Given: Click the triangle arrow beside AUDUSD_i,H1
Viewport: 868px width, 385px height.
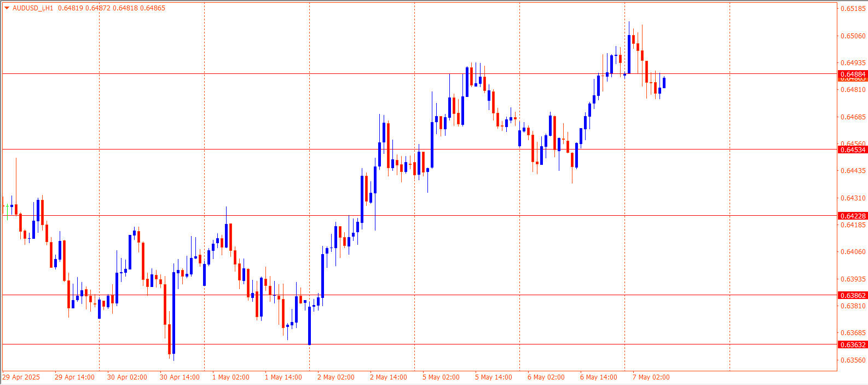Looking at the screenshot, I should pyautogui.click(x=7, y=8).
